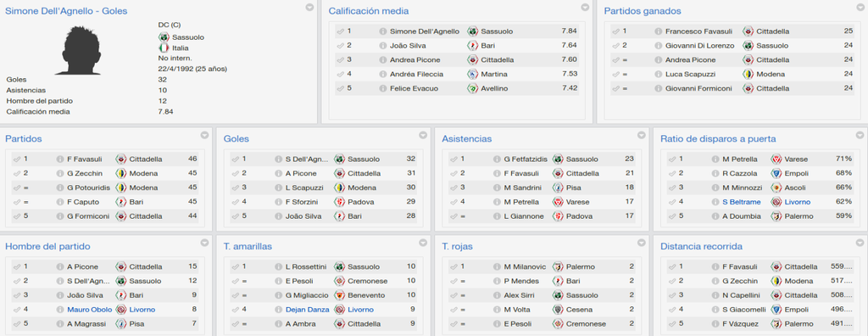The height and width of the screenshot is (336, 868).
Task: Open the T. rojas panel heading
Action: tap(457, 246)
